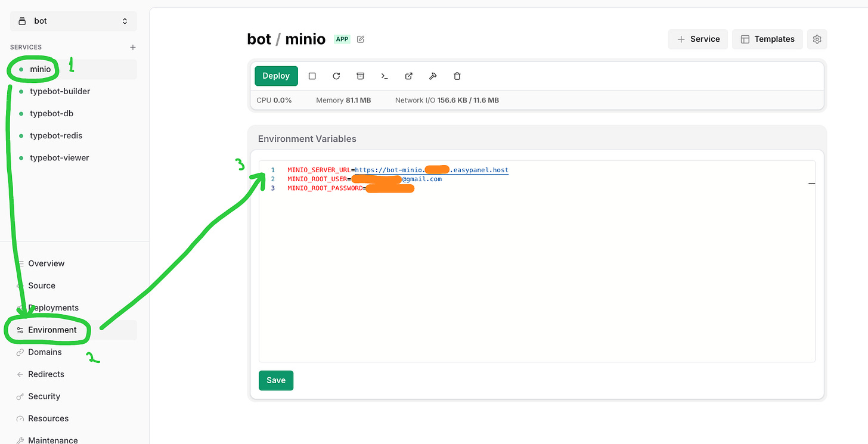
Task: Restart the service using circular arrow icon
Action: click(336, 76)
